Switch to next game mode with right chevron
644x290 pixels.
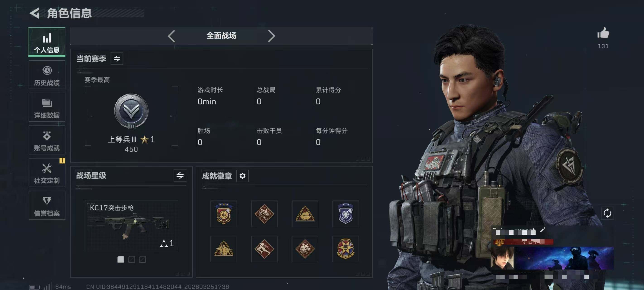click(272, 36)
